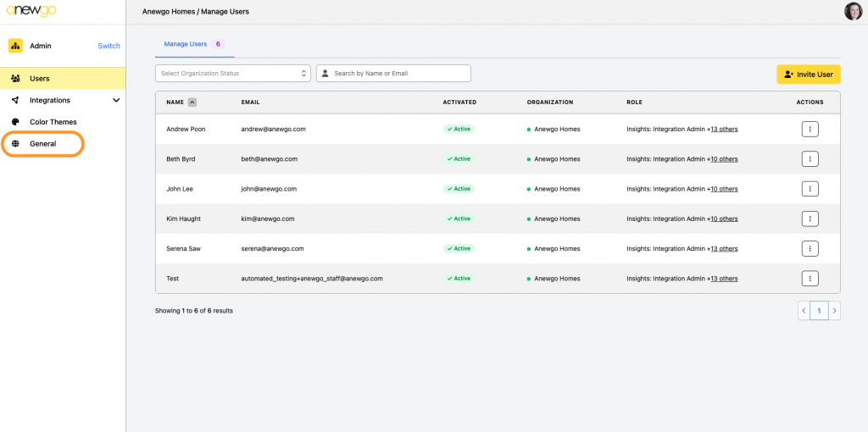Click the Users sidebar icon
The image size is (868, 432).
tap(15, 79)
